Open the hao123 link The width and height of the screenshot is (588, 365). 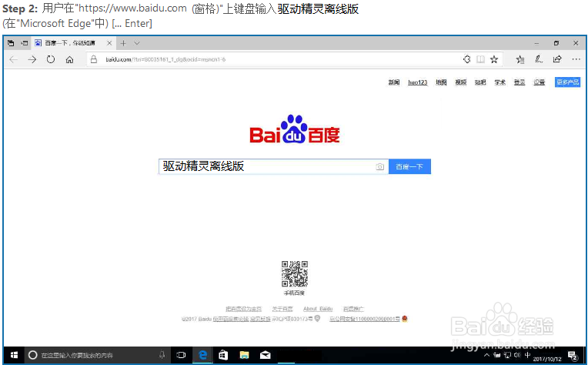pyautogui.click(x=418, y=82)
